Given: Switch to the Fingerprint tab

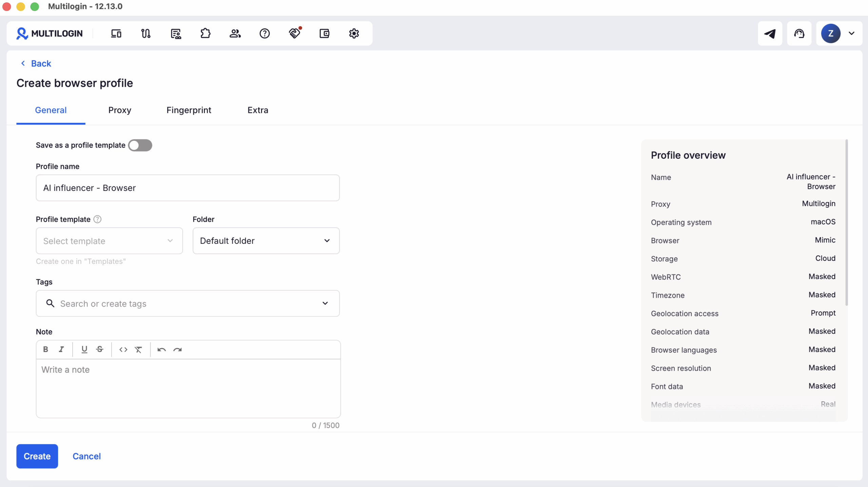Looking at the screenshot, I should click(189, 110).
